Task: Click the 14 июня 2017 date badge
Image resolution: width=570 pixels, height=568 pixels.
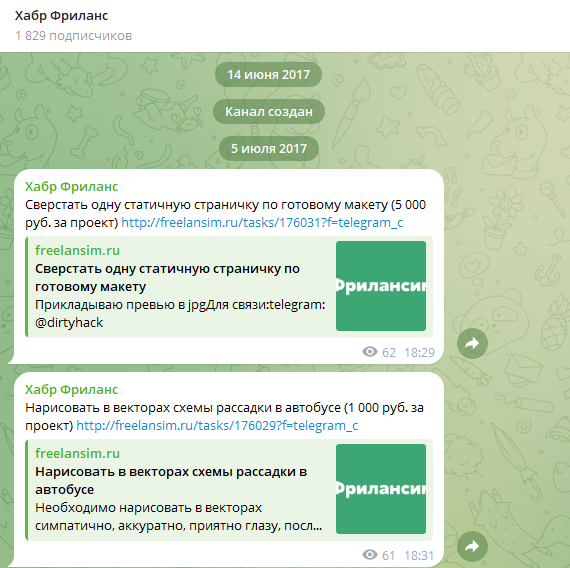Action: click(268, 75)
